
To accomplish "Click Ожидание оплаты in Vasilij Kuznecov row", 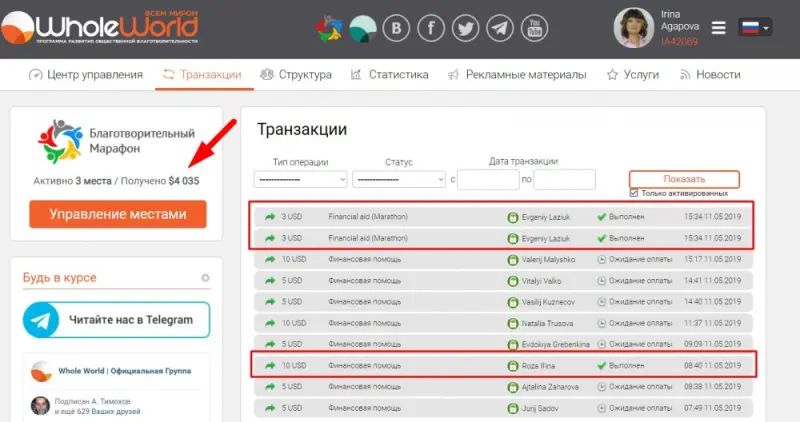I will click(x=640, y=302).
